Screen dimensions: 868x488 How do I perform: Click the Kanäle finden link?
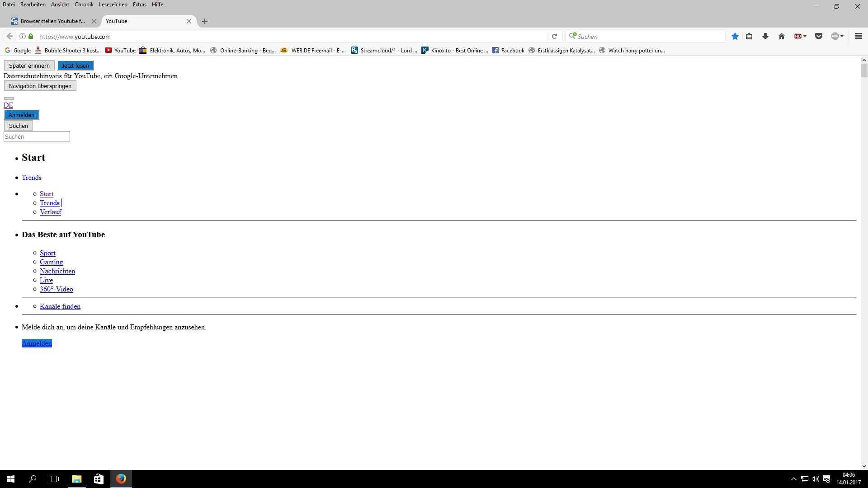60,306
